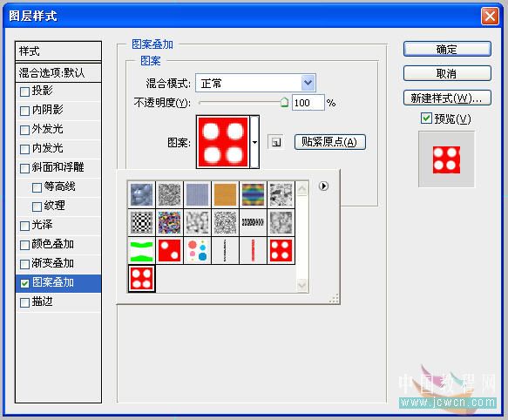The height and width of the screenshot is (420, 508).
Task: Close the Layer Style dialog with X
Action: 490,16
